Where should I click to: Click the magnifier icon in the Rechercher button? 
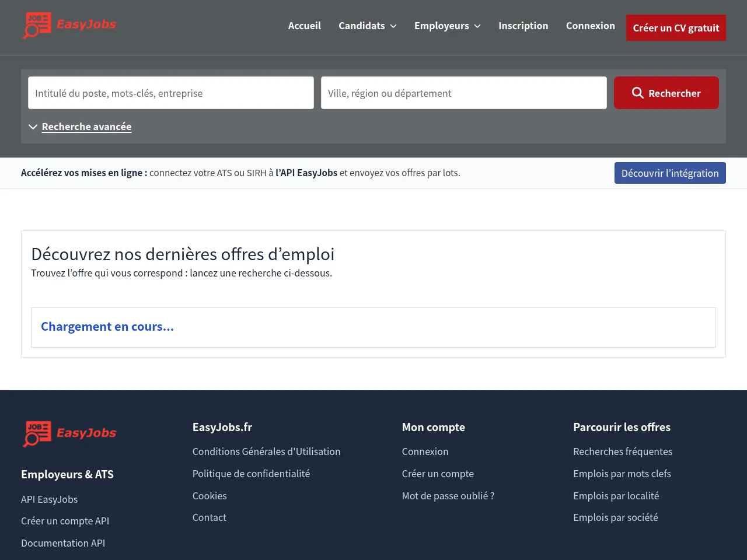click(638, 93)
